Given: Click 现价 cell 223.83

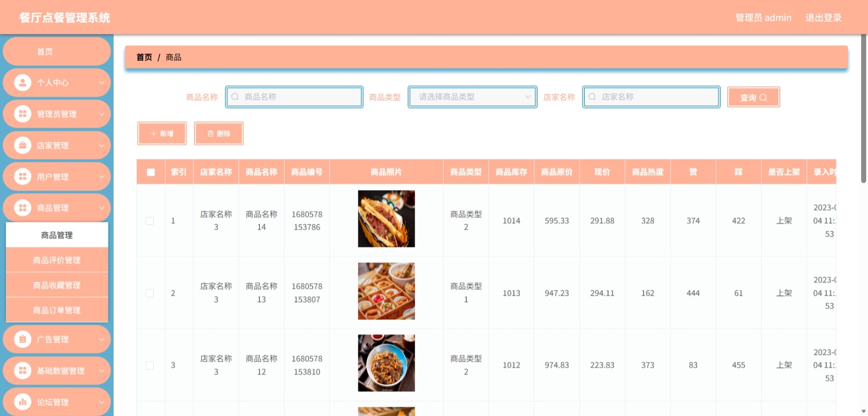Looking at the screenshot, I should (x=602, y=365).
